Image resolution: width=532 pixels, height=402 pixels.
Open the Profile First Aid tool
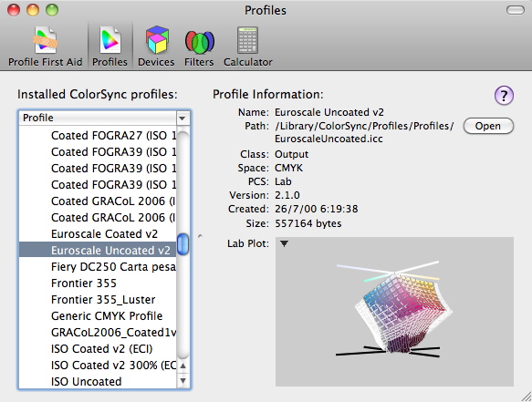[45, 46]
